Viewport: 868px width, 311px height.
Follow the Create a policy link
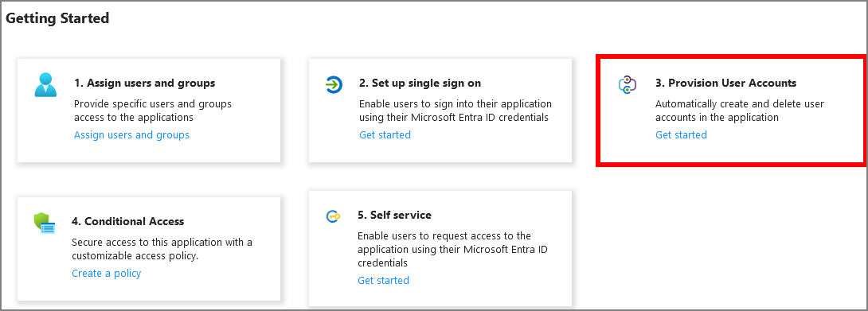[x=106, y=274]
